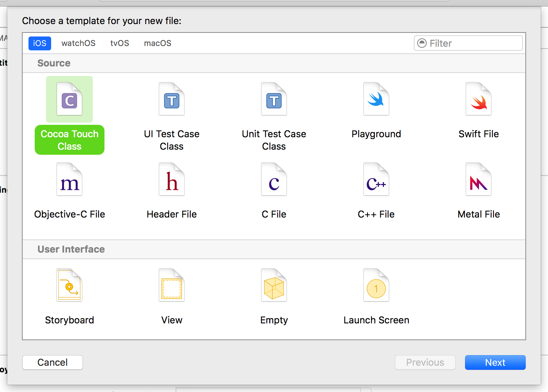548x392 pixels.
Task: Pick the Header File template icon
Action: tap(172, 180)
